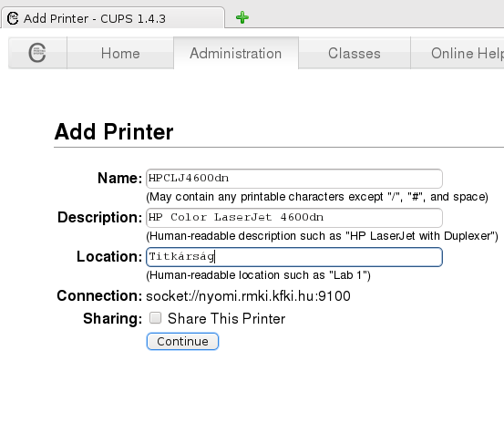The image size is (504, 433).
Task: Click the CUPS favicon on browser tab
Action: click(13, 18)
